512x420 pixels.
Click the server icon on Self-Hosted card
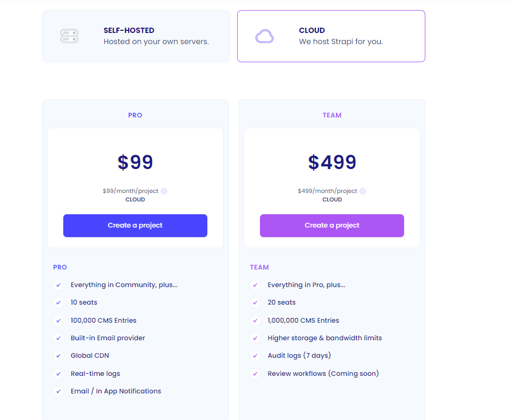(70, 36)
